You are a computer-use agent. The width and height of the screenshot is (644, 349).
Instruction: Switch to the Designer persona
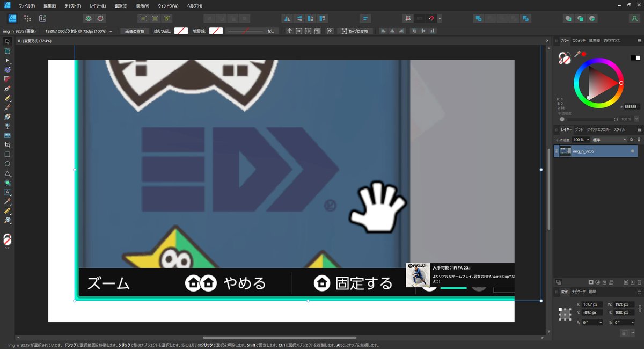pyautogui.click(x=12, y=18)
